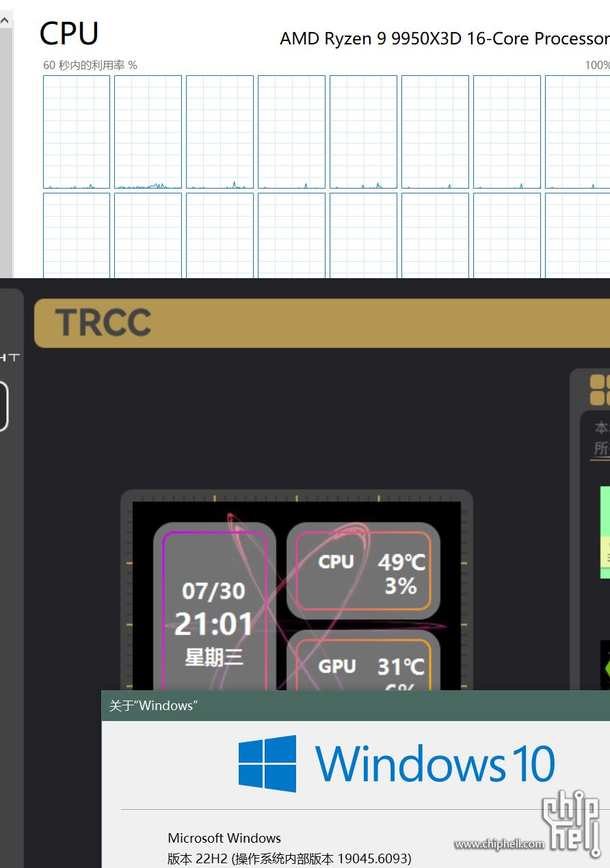Screen dimensions: 610x868
Task: Click the third core graph in Task Manager's top row
Action: 220,132
